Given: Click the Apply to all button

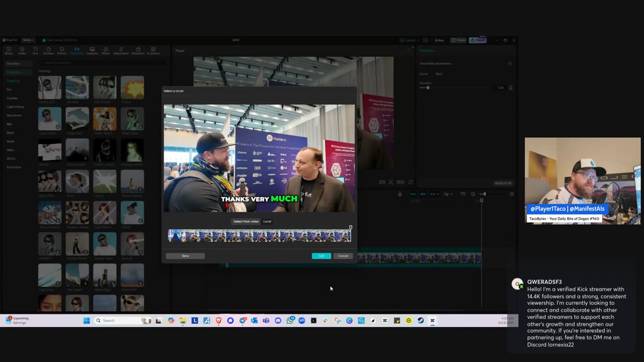Looking at the screenshot, I should (x=503, y=183).
